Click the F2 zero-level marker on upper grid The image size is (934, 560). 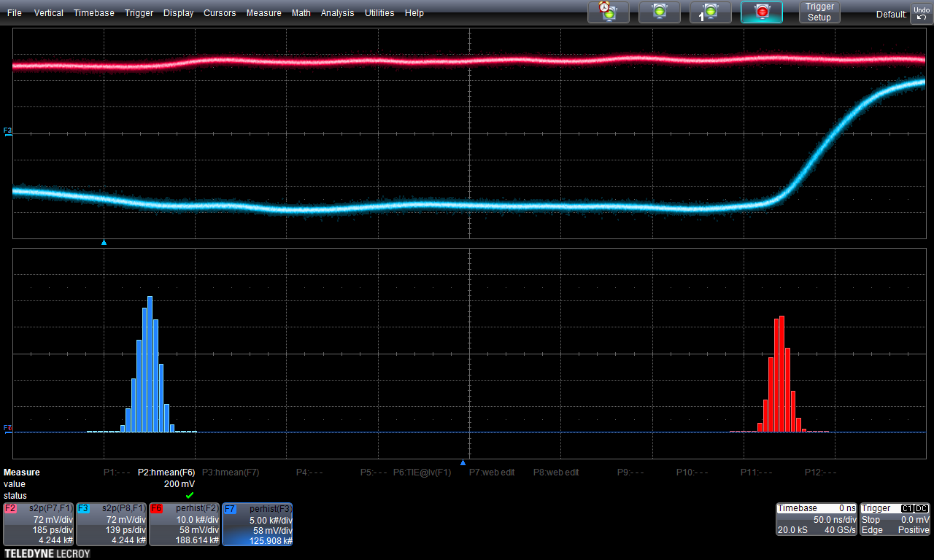8,131
